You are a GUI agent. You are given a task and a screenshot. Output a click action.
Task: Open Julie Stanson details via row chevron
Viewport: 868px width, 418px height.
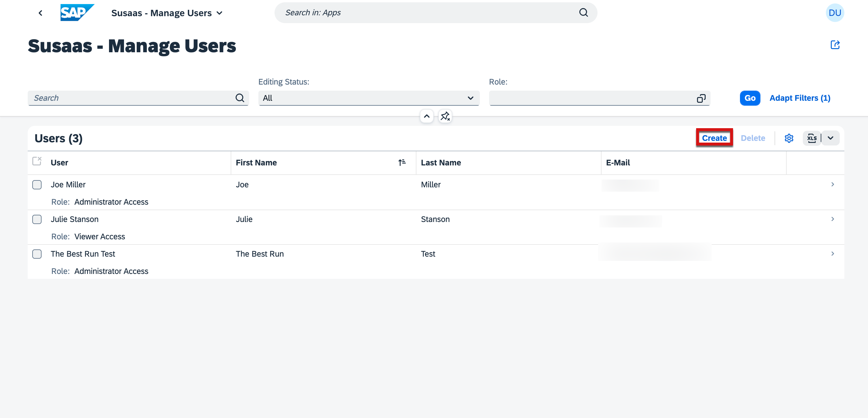coord(832,219)
